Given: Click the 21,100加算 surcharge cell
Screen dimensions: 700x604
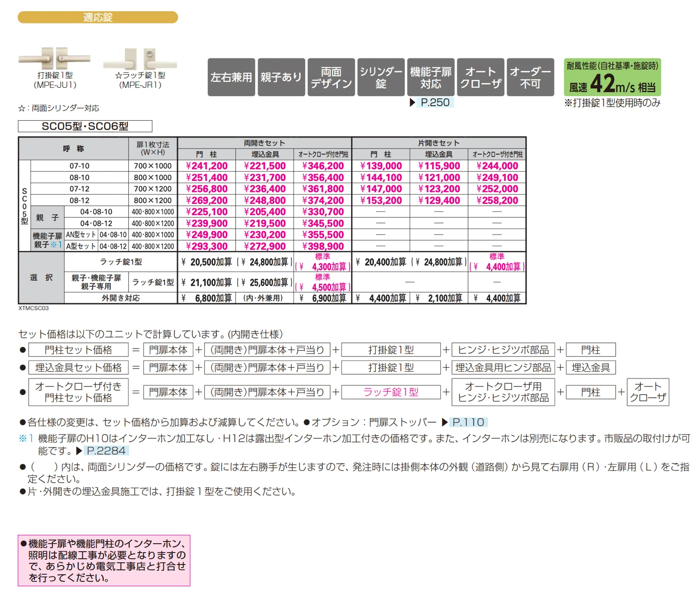Looking at the screenshot, I should [x=207, y=282].
